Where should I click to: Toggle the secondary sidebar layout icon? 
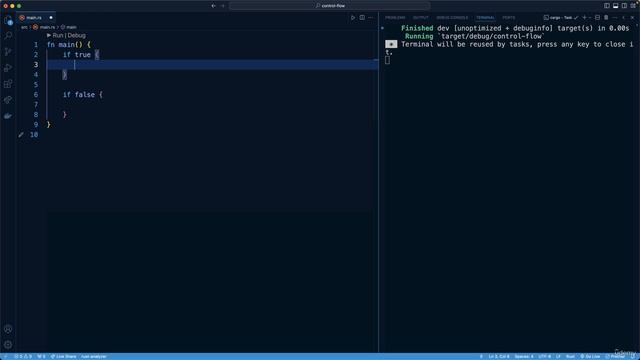624,6
